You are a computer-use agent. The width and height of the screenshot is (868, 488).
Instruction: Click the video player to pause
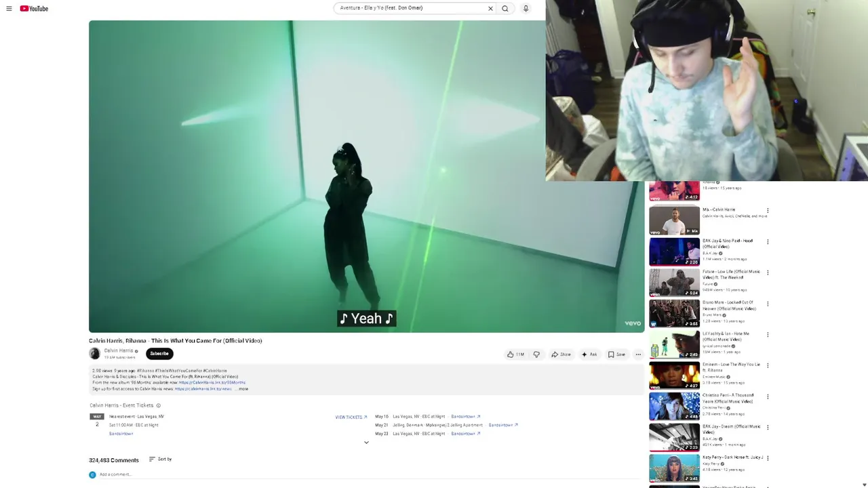coord(366,176)
